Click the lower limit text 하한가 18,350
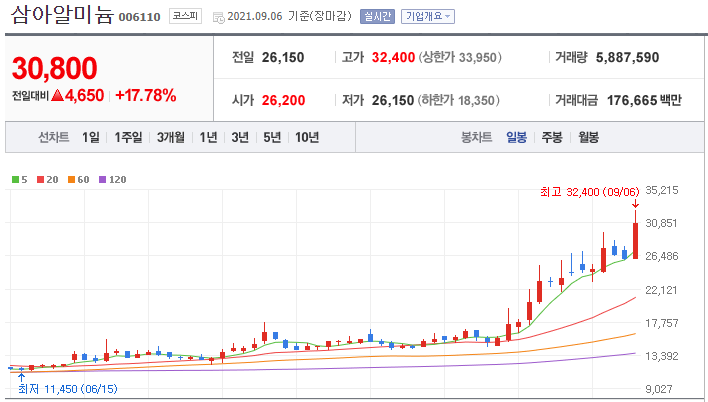 coord(458,100)
